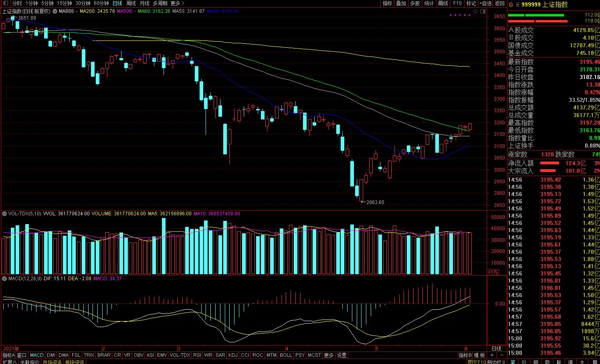The width and height of the screenshot is (600, 364).
Task: Open the 多周期 multi-period view
Action: click(160, 3)
